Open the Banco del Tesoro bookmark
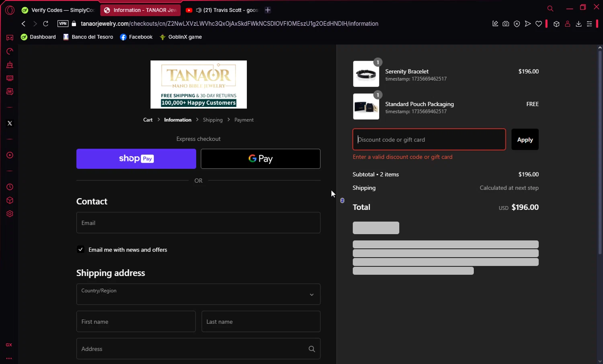Screen dimensions: 603x364 tap(88, 37)
